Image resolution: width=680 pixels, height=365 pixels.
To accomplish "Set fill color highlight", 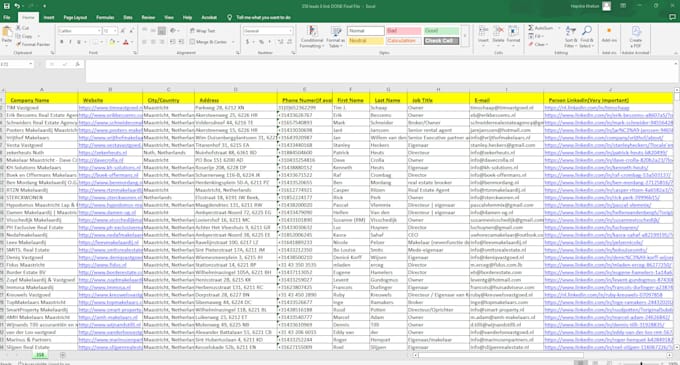I will (112, 42).
